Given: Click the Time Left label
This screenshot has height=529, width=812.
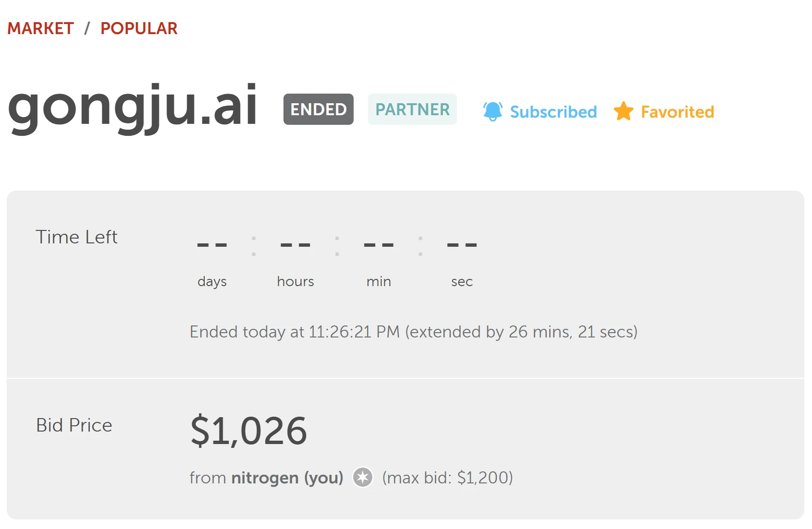Looking at the screenshot, I should (x=76, y=237).
